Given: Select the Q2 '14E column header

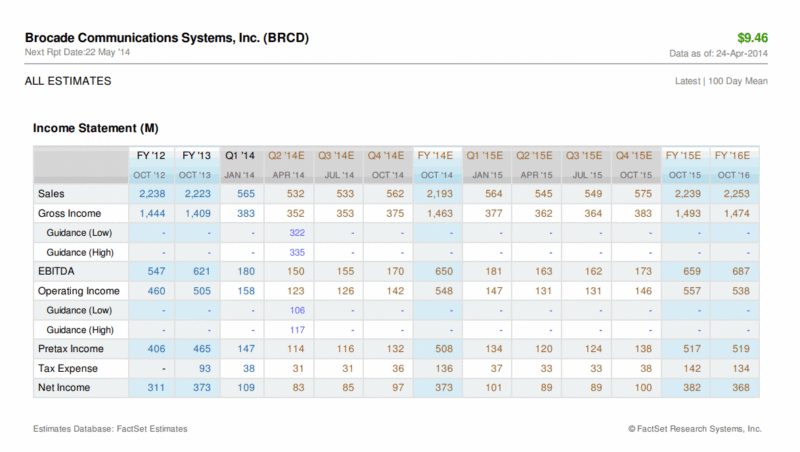Looking at the screenshot, I should [x=286, y=156].
